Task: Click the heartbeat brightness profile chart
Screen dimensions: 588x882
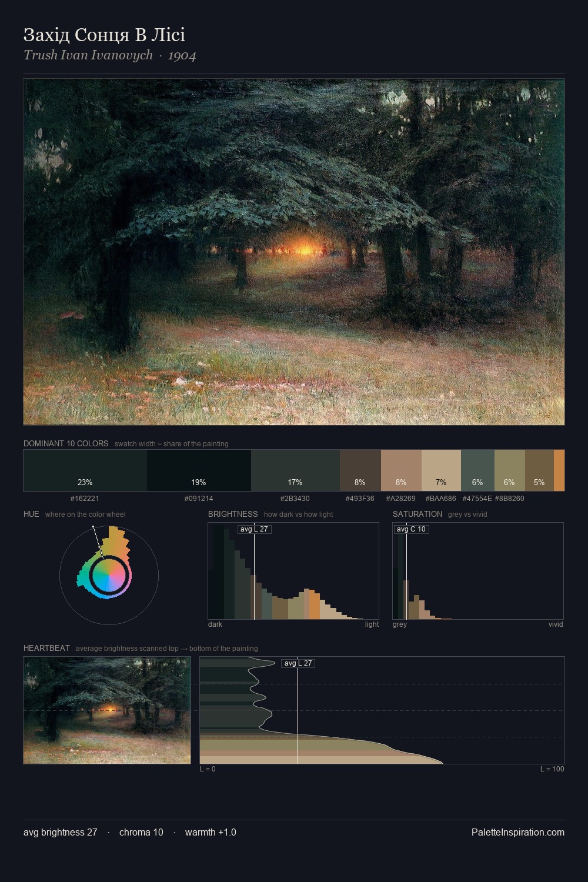Action: pyautogui.click(x=382, y=710)
